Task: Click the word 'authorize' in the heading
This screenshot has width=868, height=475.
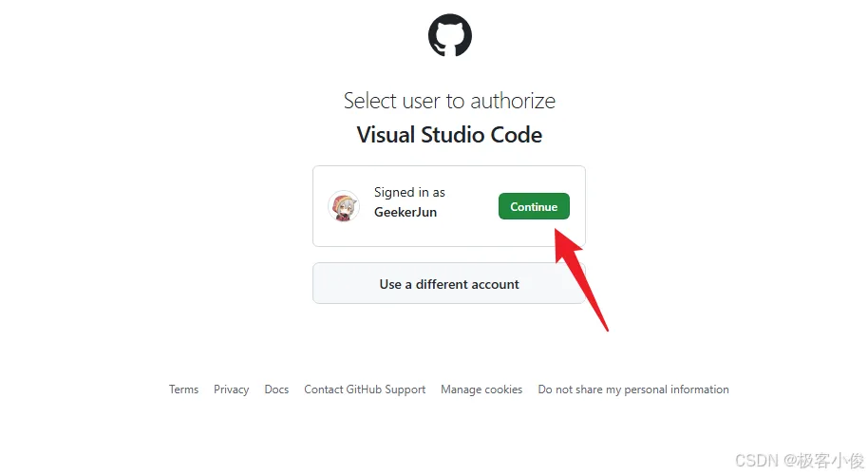Action: 513,101
